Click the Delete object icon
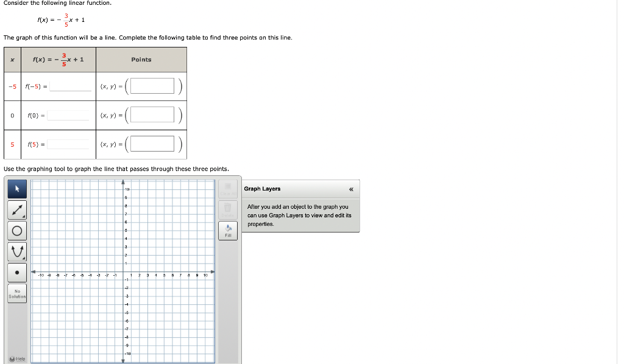The height and width of the screenshot is (364, 624). [227, 209]
